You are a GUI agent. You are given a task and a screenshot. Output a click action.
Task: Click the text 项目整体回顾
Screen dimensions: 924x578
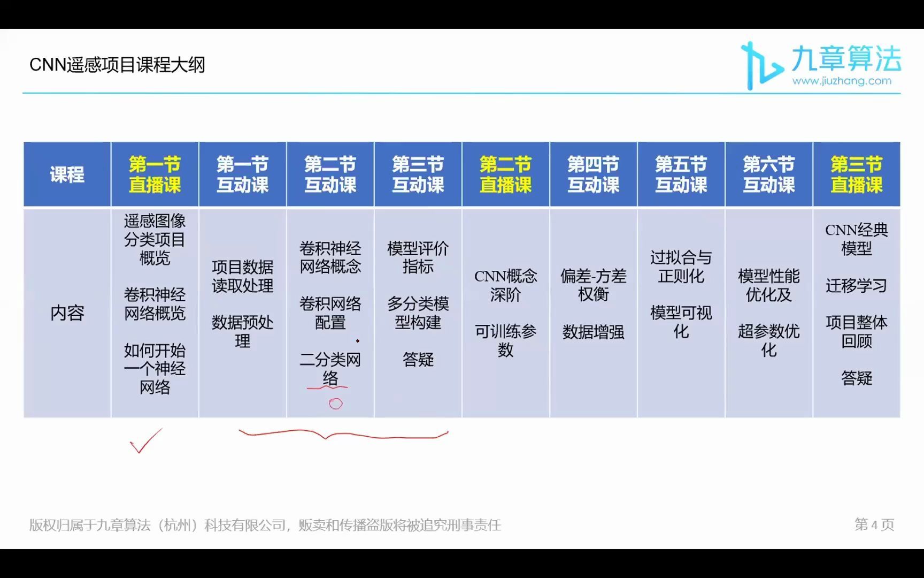(856, 332)
